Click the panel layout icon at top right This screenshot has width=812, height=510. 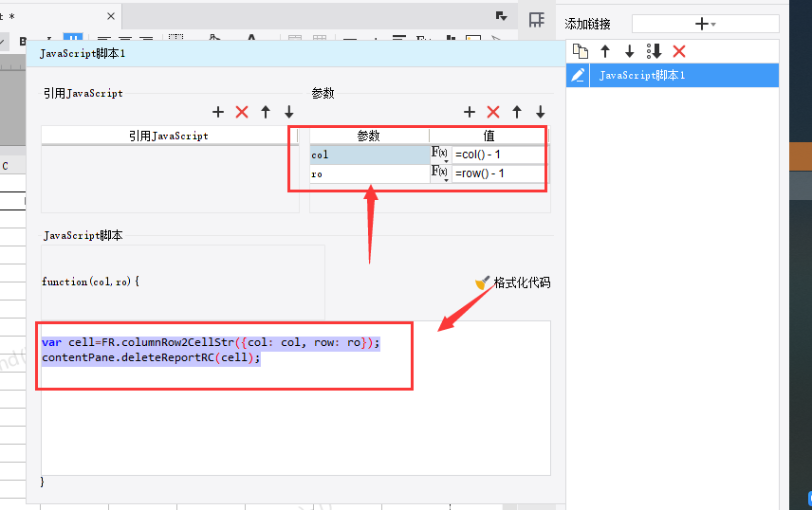(x=537, y=20)
